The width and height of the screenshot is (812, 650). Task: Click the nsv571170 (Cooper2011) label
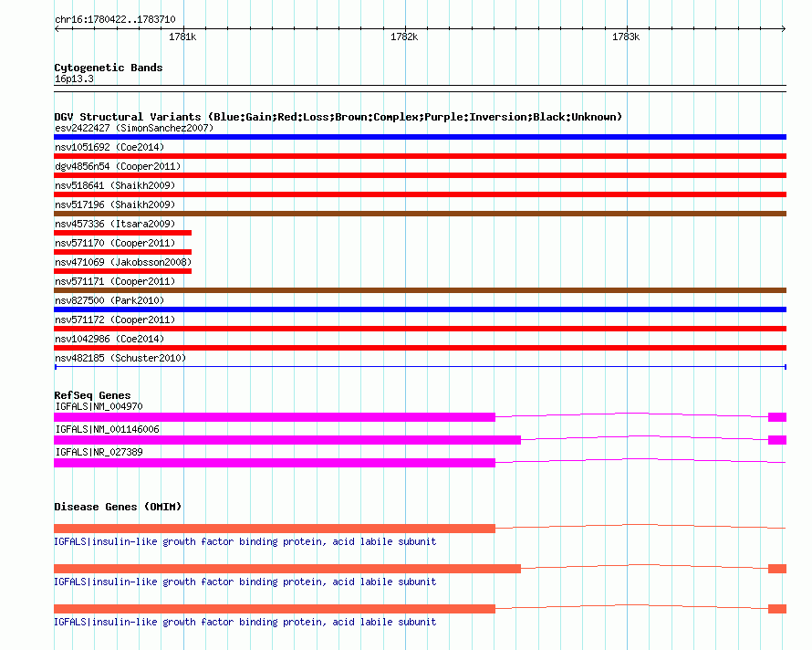coord(115,243)
